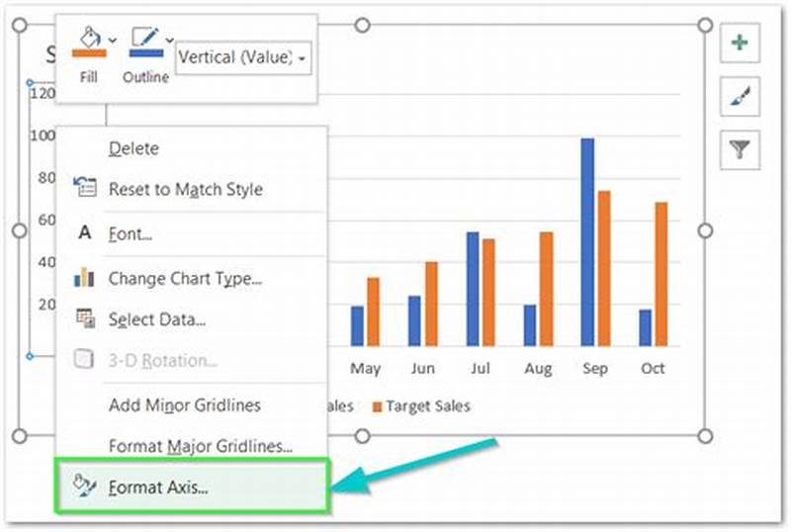Click the 80 value axis label
This screenshot has height=532, width=791.
(x=46, y=178)
